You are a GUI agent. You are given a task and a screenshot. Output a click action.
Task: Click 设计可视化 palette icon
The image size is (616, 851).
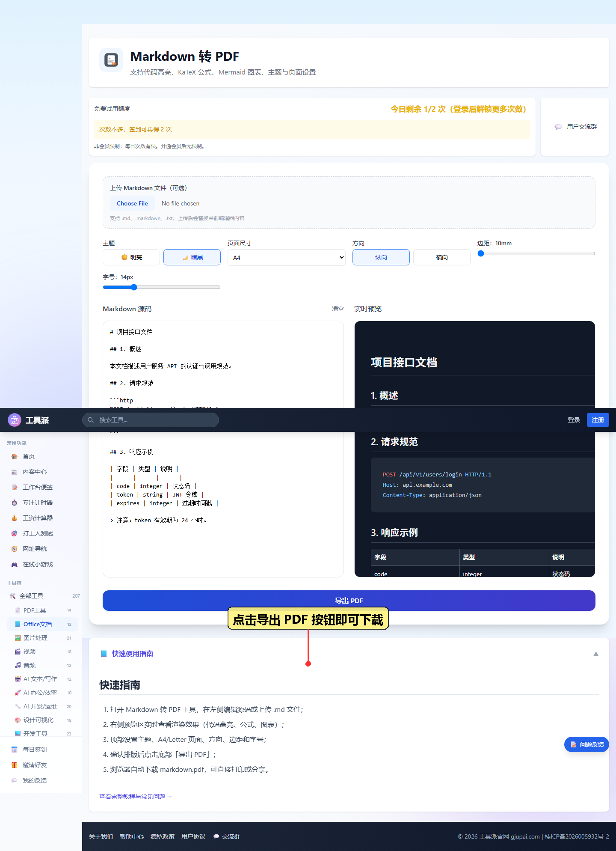pos(18,720)
